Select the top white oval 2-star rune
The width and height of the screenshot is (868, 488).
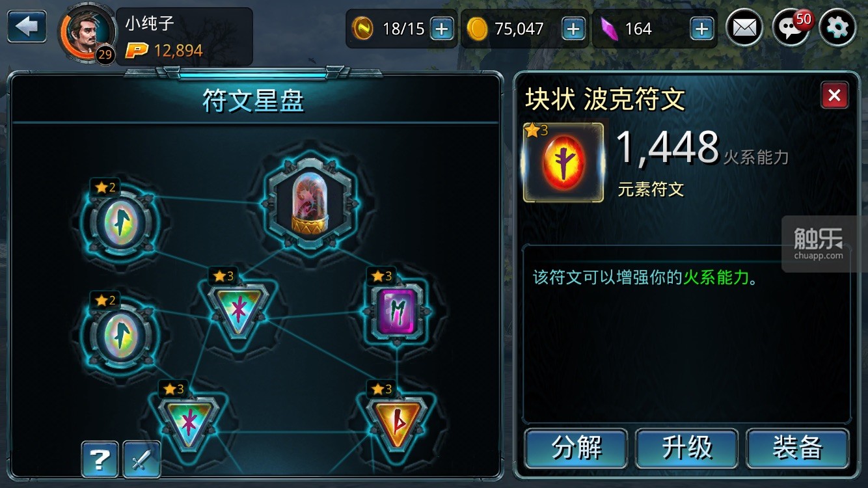pos(123,223)
